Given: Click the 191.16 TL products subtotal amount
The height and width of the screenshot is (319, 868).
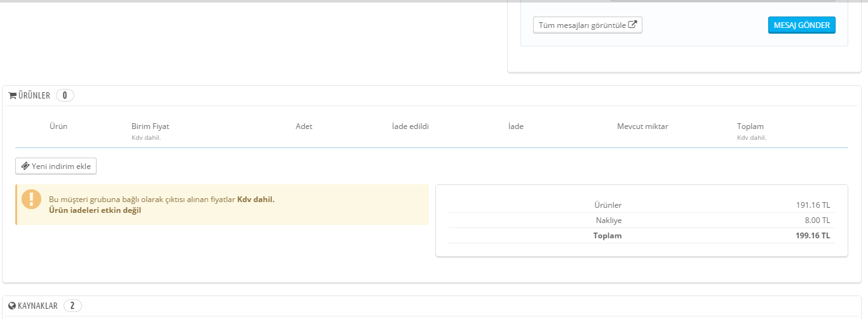Looking at the screenshot, I should click(x=813, y=205).
